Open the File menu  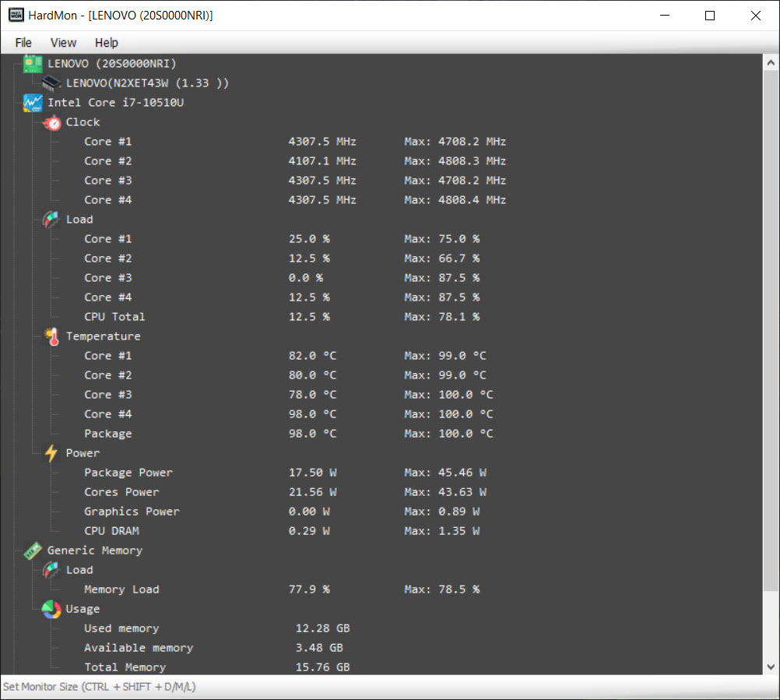click(x=23, y=43)
